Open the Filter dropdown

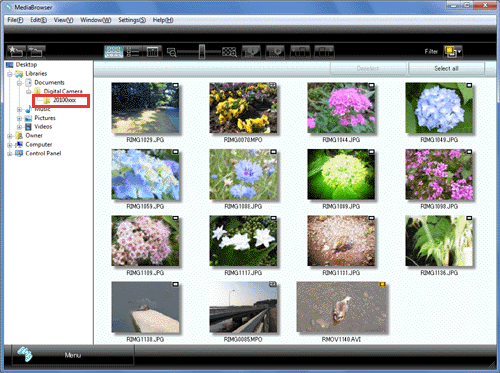click(453, 51)
